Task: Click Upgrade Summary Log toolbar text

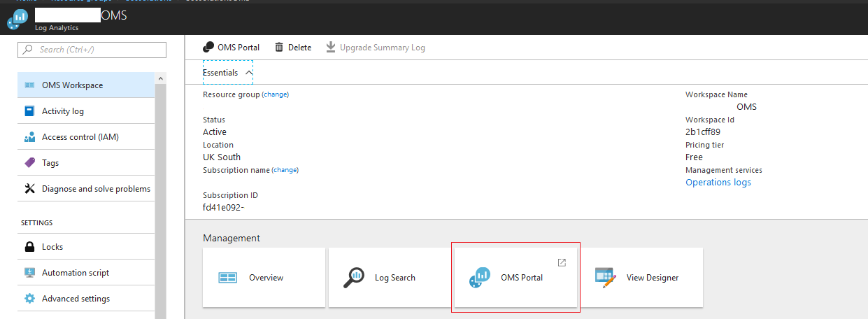Action: pyautogui.click(x=383, y=48)
